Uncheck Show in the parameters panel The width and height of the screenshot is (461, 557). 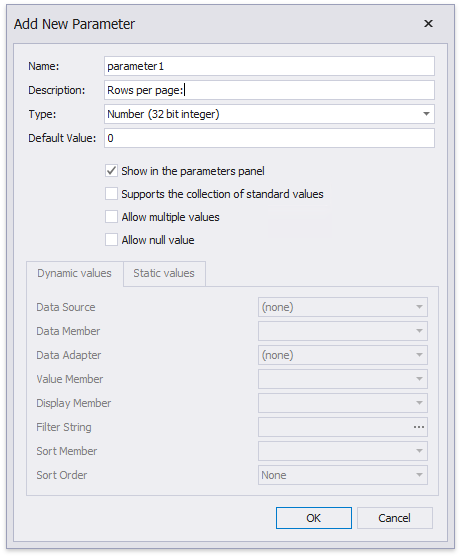click(x=111, y=171)
